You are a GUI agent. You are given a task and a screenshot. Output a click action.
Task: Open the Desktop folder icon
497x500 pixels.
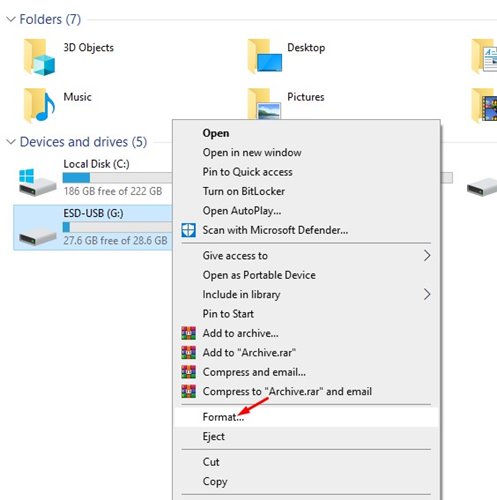click(x=265, y=56)
